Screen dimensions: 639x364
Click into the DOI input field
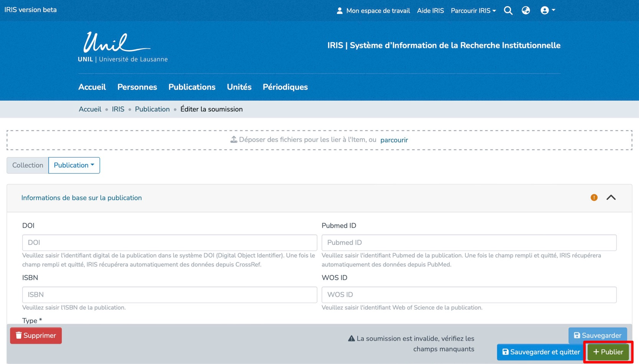[169, 243]
